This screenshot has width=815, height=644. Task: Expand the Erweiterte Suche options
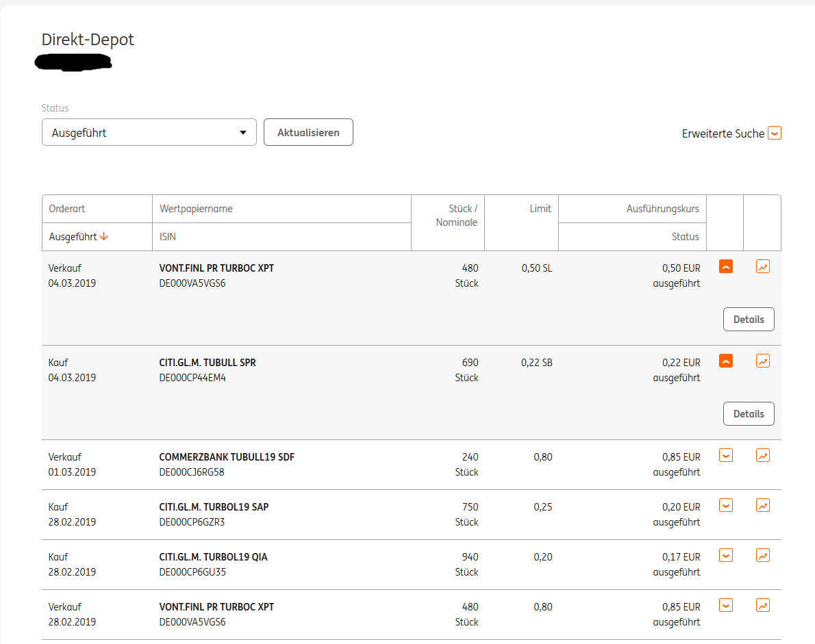coord(775,133)
